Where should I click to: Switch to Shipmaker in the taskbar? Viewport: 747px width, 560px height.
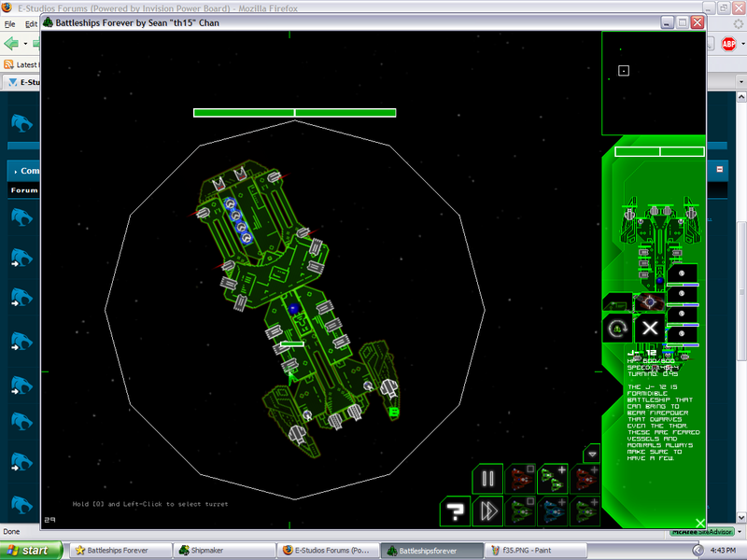click(224, 551)
